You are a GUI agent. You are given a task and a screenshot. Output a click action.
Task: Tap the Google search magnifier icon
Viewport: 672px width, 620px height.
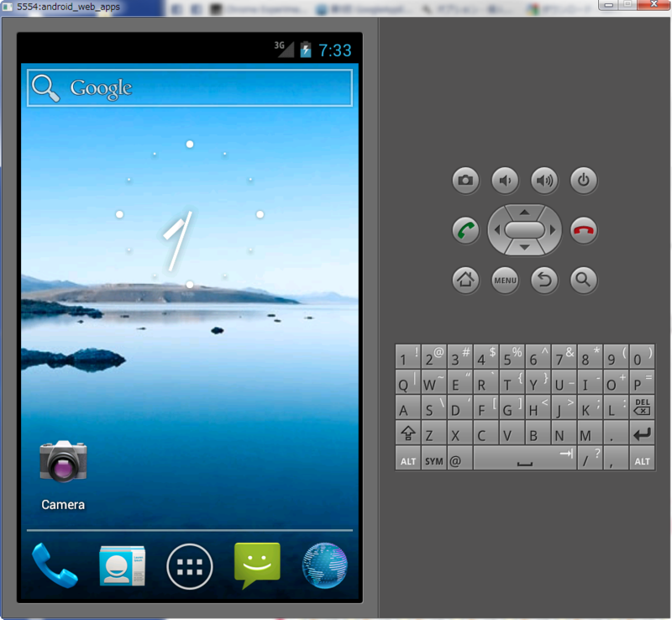tap(46, 88)
